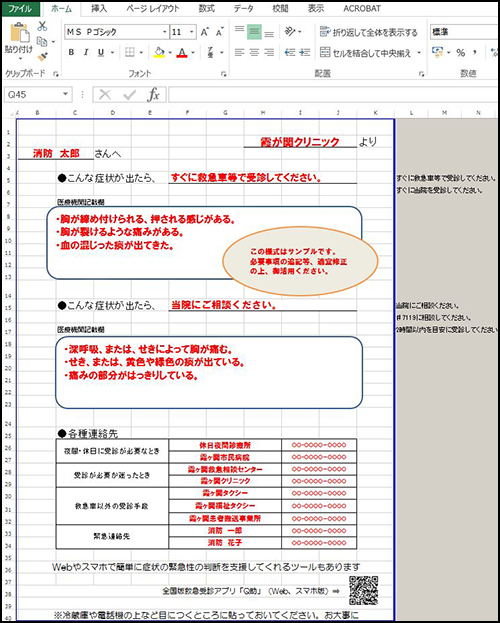Decrease font size with the smaller A
The image size is (500, 623).
[219, 32]
